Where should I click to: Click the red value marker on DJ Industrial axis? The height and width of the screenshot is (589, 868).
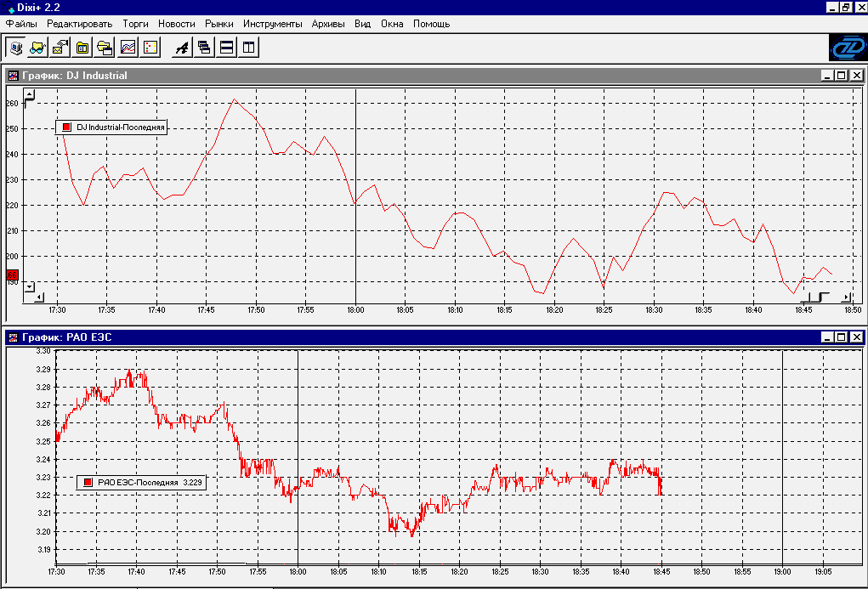(x=12, y=275)
